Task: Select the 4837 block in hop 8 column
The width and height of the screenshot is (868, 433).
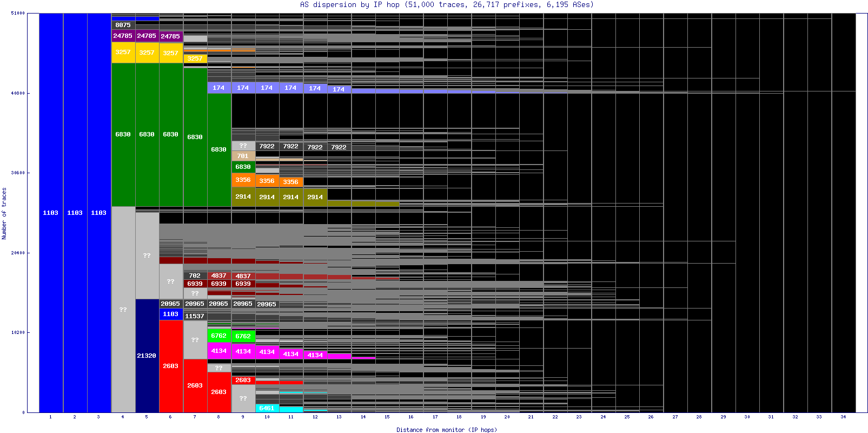Action: pos(218,275)
